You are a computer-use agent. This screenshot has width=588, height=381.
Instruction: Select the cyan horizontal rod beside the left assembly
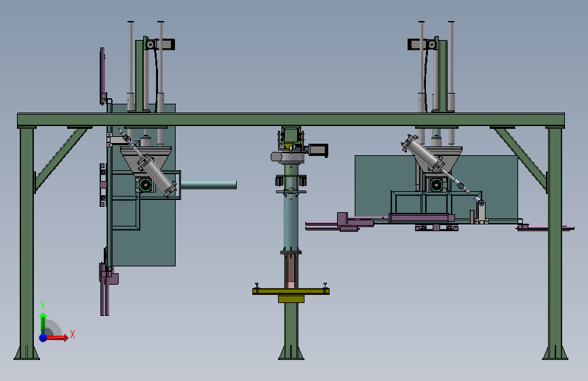pyautogui.click(x=208, y=185)
